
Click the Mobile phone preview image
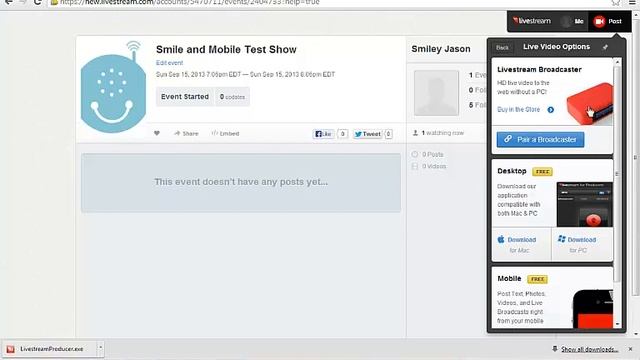tap(593, 309)
